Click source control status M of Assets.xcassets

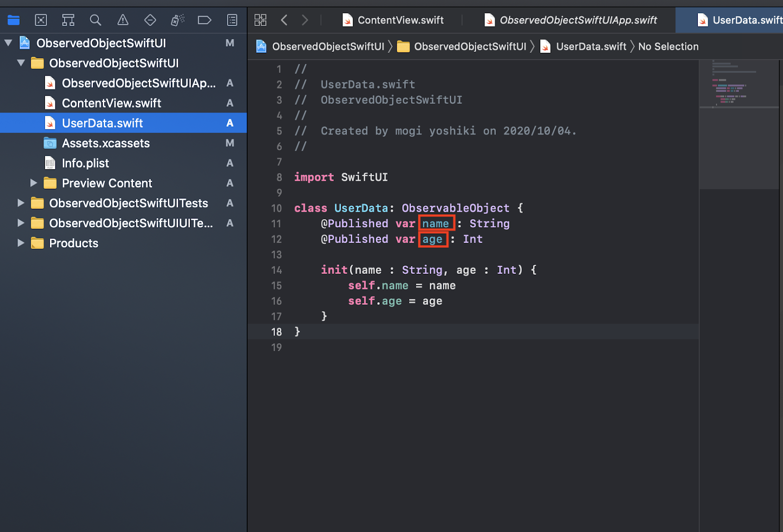[230, 143]
